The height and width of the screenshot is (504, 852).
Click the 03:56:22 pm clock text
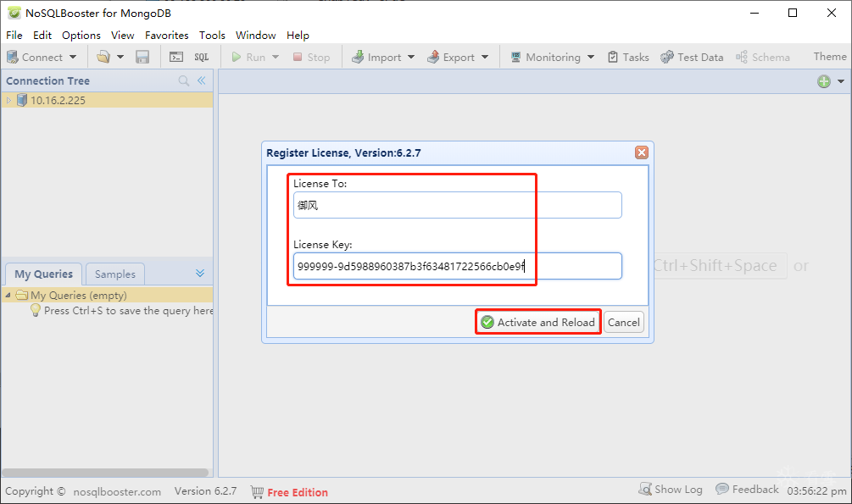816,491
